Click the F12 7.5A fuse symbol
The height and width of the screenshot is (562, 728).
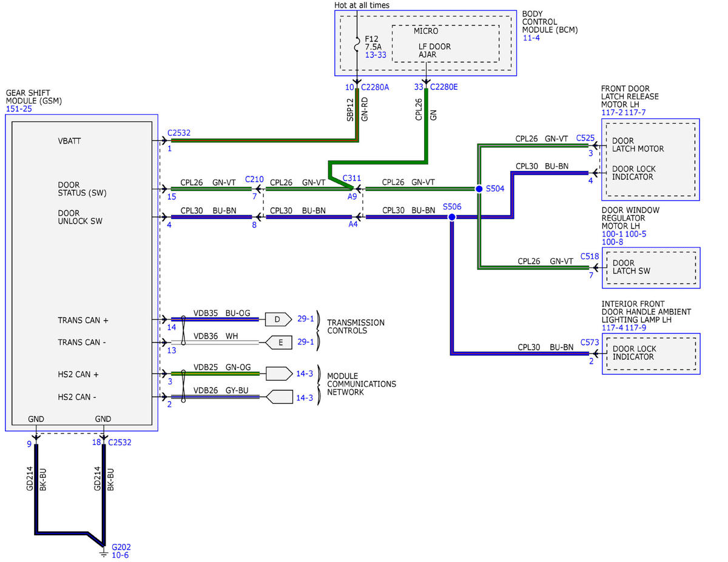(x=357, y=44)
